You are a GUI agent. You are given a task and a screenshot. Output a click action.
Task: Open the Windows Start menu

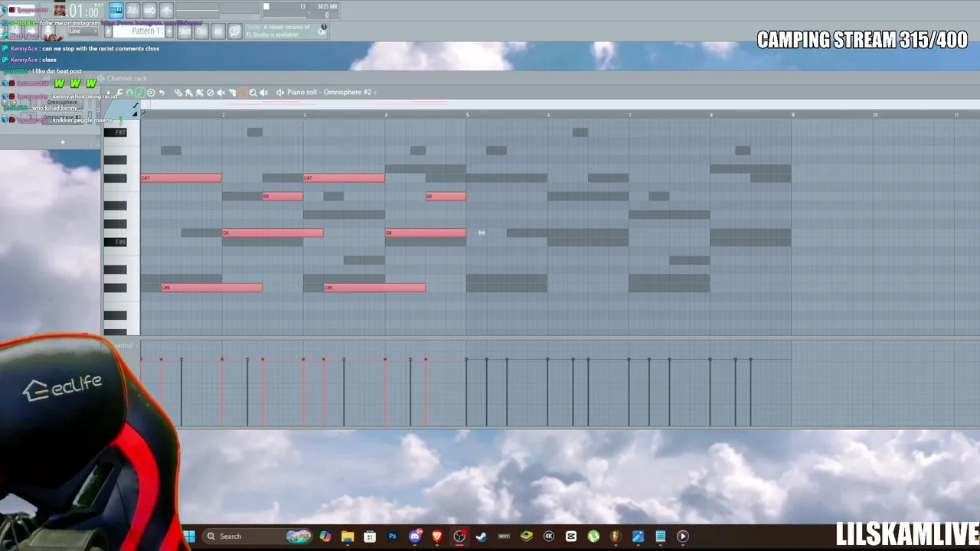[x=189, y=536]
